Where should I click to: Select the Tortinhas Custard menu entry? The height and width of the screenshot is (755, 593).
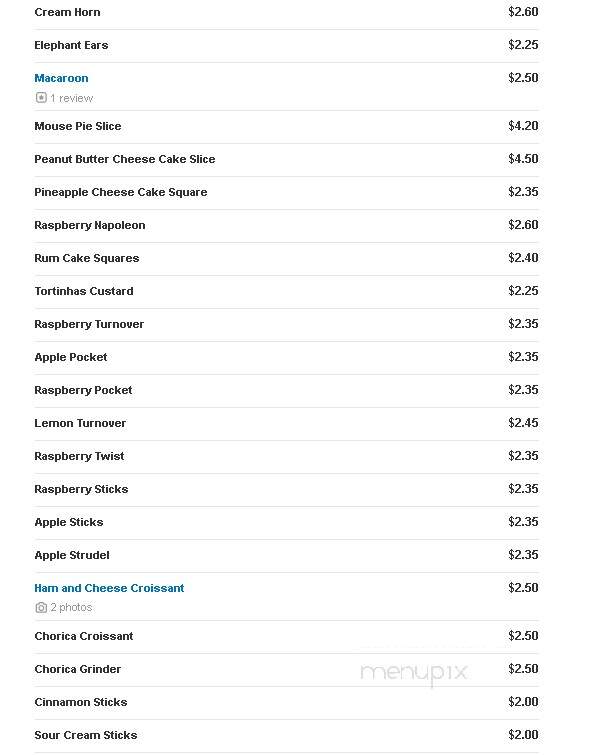[84, 291]
